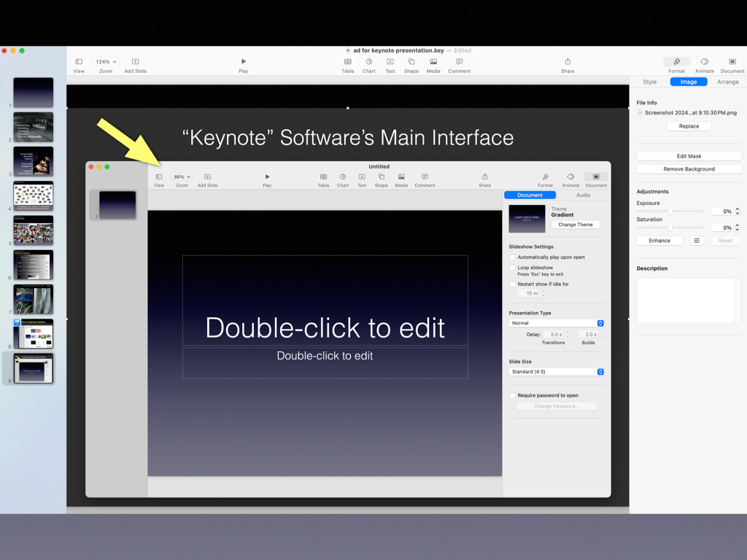This screenshot has height=560, width=747.
Task: Click Add Slide in the outer Keynote toolbar
Action: tap(135, 62)
